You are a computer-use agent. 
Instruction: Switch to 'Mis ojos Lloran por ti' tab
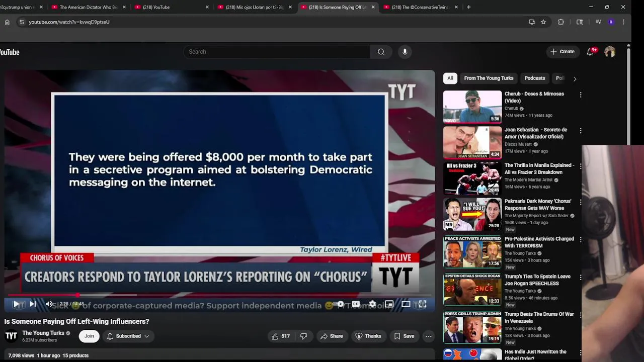(255, 7)
